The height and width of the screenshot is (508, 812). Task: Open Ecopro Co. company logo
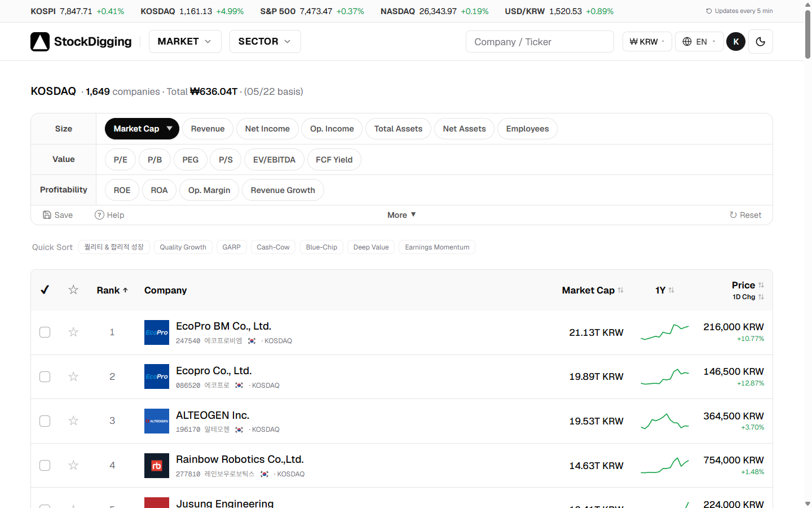pyautogui.click(x=157, y=376)
